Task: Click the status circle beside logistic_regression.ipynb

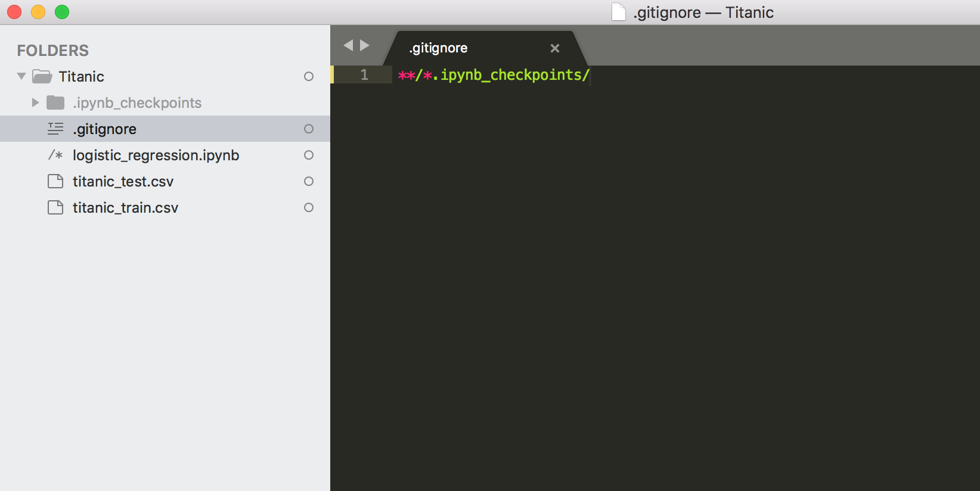Action: [309, 155]
